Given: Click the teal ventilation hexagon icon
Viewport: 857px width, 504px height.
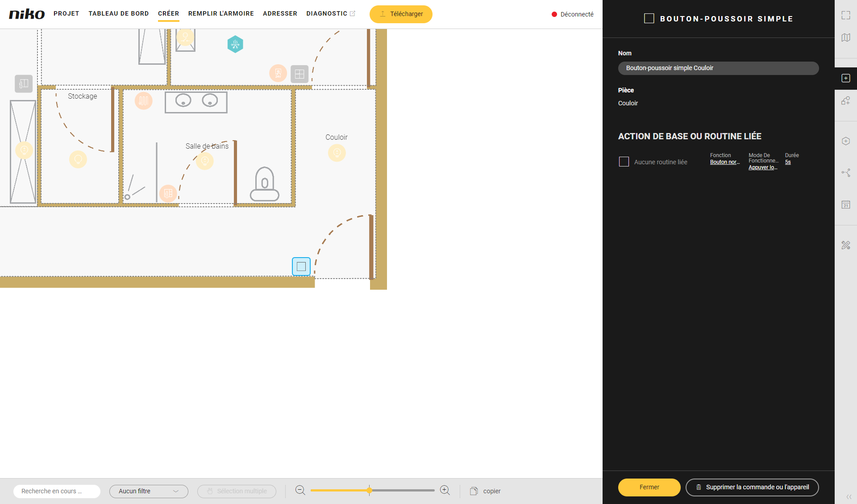Looking at the screenshot, I should pyautogui.click(x=235, y=44).
